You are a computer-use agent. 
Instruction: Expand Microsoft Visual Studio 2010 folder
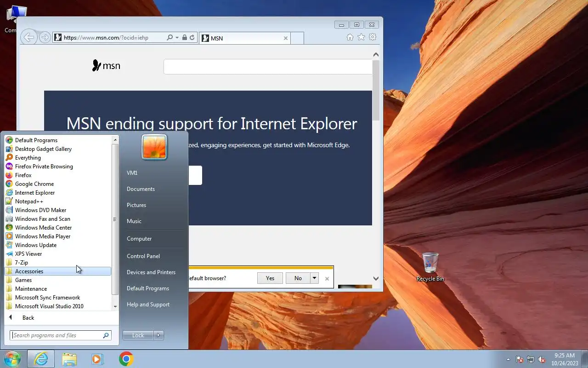58,306
